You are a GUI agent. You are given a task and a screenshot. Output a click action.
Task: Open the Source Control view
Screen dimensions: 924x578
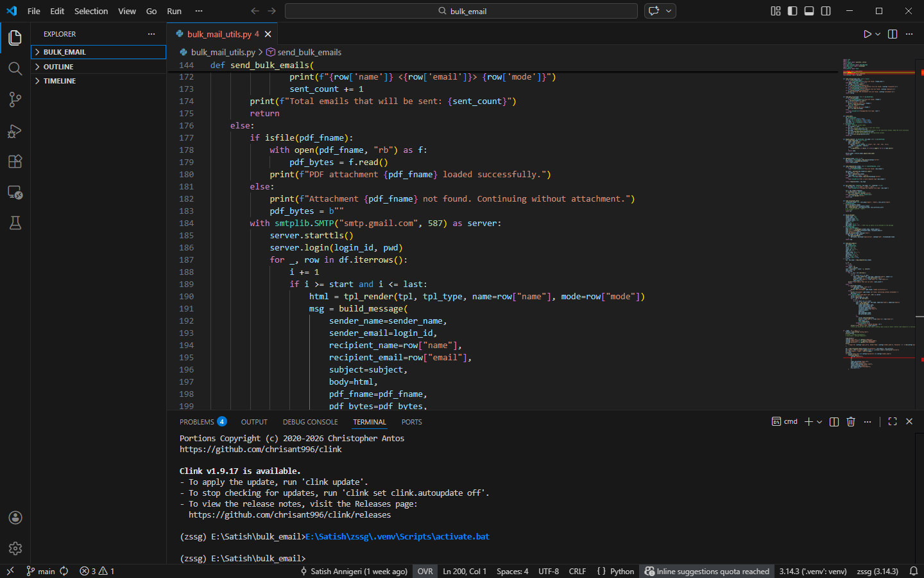(15, 100)
